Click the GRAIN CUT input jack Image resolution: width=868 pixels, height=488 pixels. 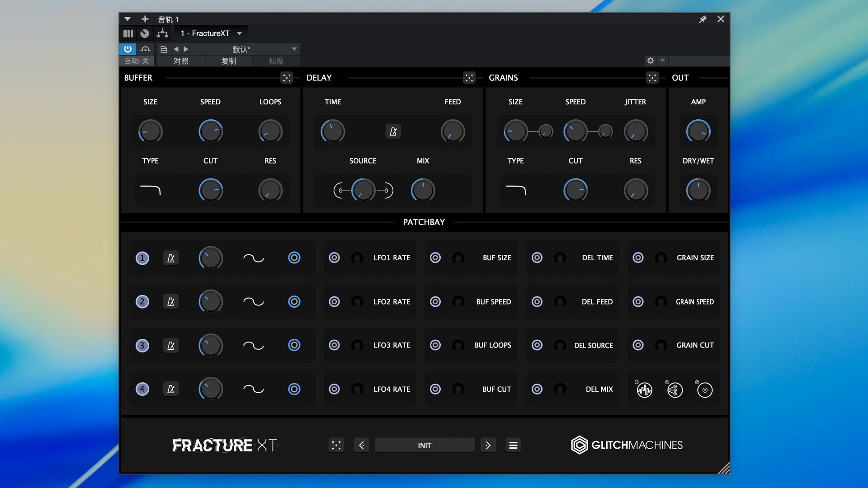click(x=638, y=345)
